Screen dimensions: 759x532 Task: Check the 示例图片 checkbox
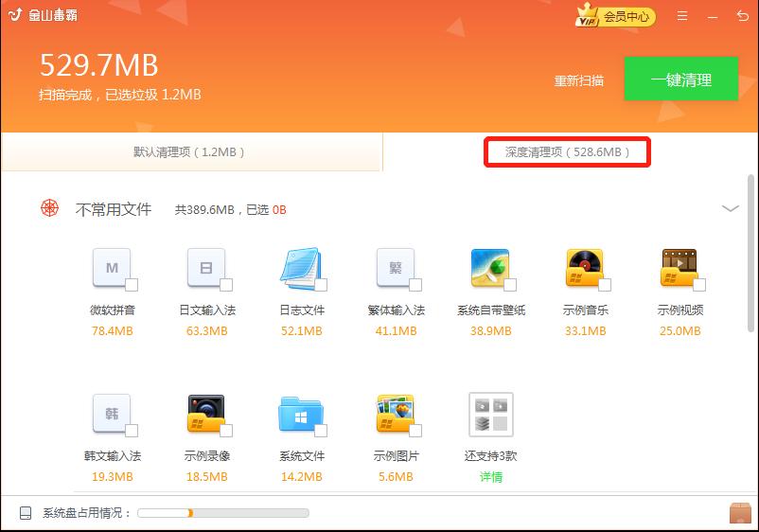(x=415, y=431)
